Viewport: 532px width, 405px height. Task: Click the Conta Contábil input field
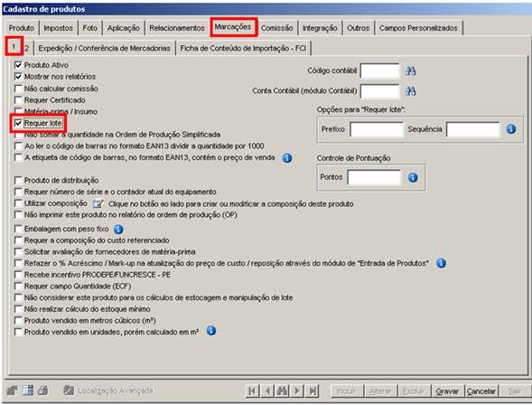[x=379, y=91]
